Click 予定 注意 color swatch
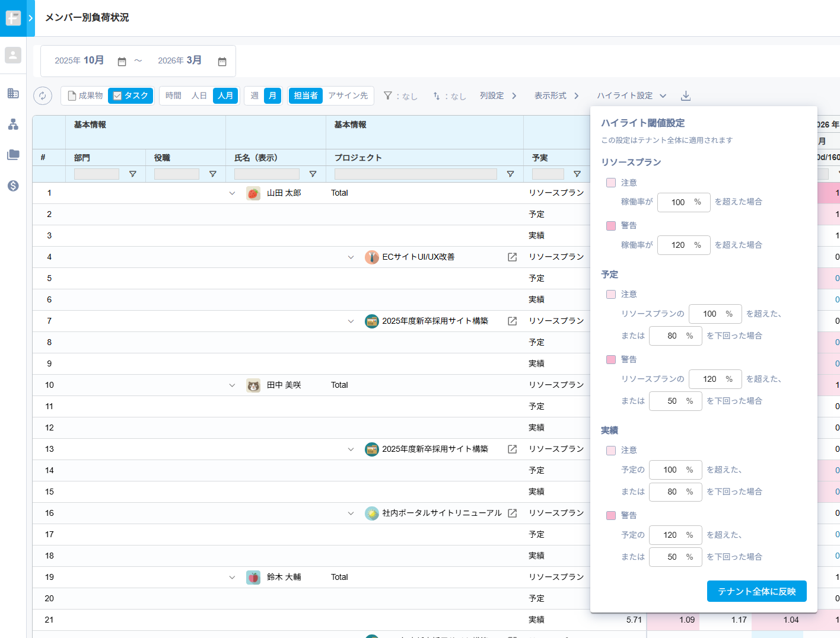This screenshot has width=840, height=638. click(611, 295)
